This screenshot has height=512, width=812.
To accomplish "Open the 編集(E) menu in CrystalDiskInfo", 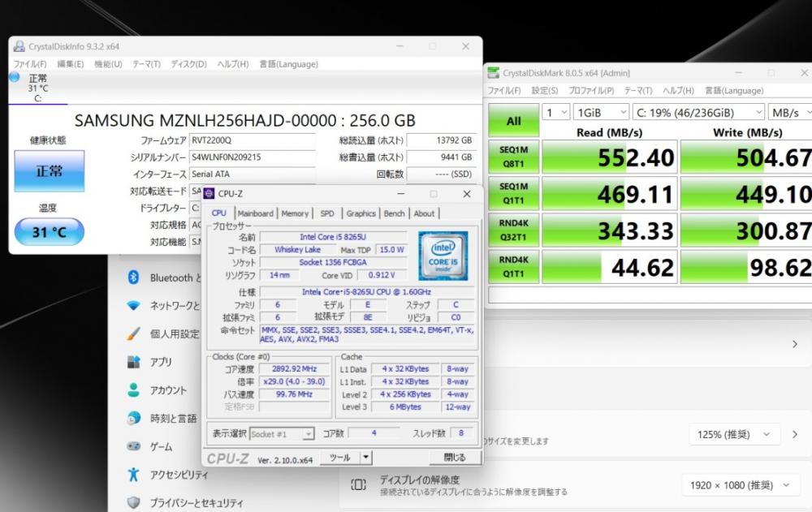I will point(71,64).
